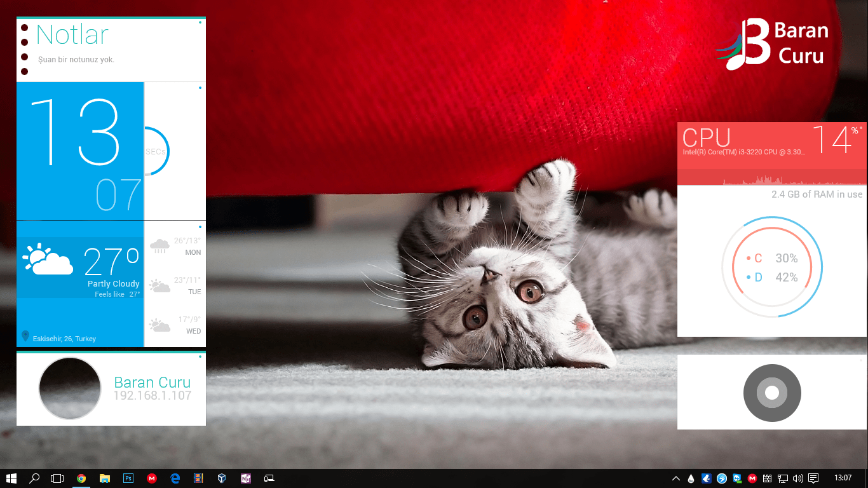Click the minute digits 07 on the clock widget
868x488 pixels.
point(119,194)
